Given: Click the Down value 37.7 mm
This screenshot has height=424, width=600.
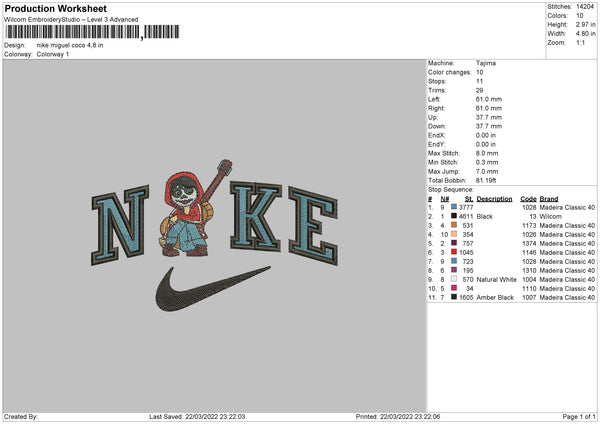Looking at the screenshot, I should [x=489, y=126].
